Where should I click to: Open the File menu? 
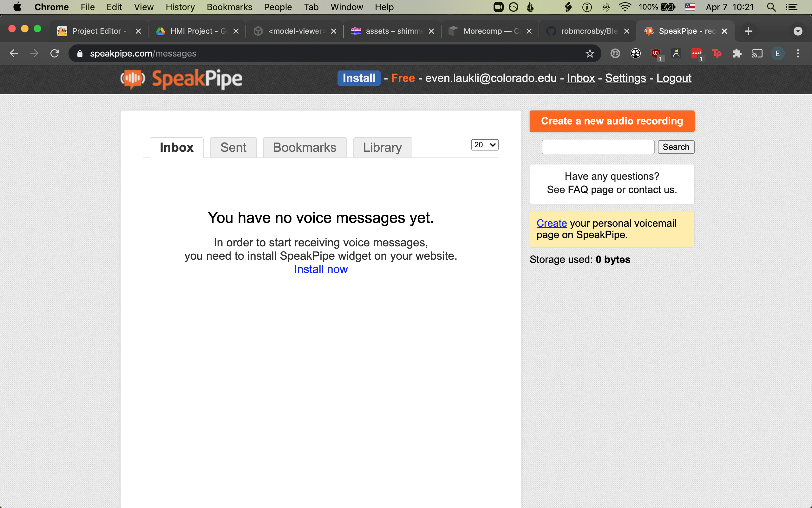pyautogui.click(x=88, y=7)
